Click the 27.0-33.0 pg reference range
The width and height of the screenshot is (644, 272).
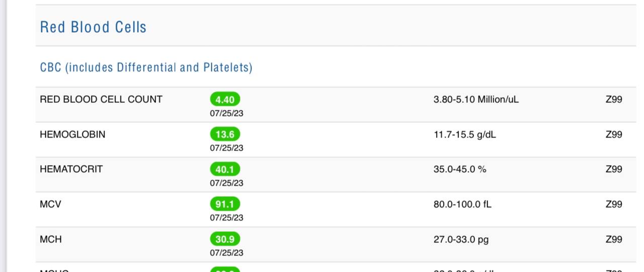point(461,239)
